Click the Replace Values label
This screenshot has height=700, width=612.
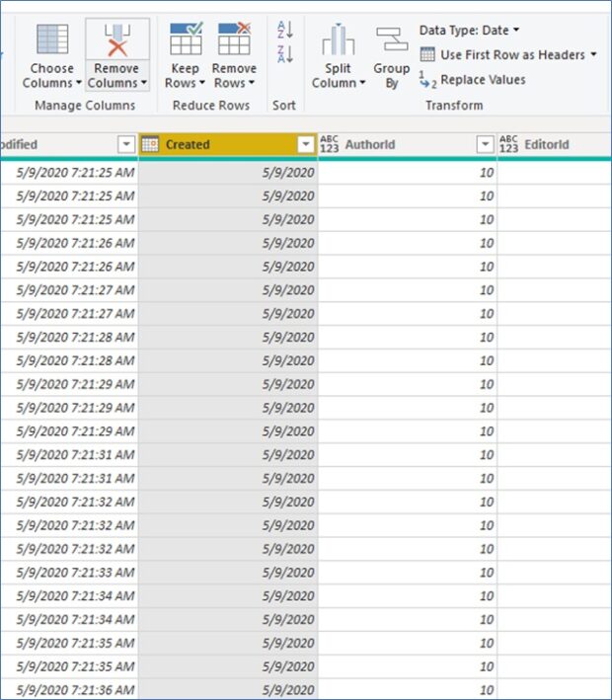483,80
